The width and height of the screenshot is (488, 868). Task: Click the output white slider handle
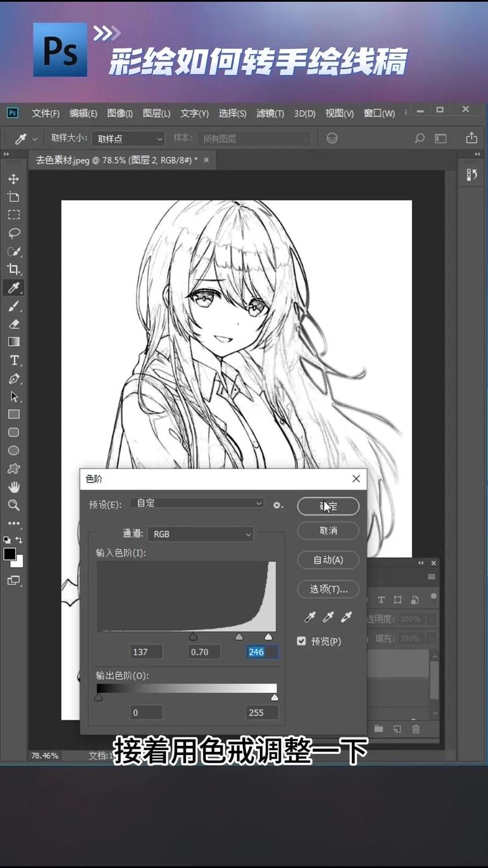tap(274, 697)
